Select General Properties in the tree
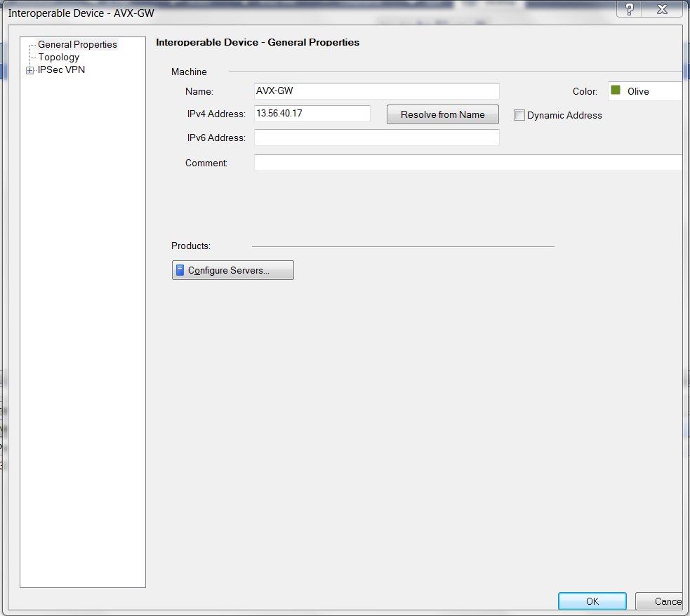 (77, 44)
